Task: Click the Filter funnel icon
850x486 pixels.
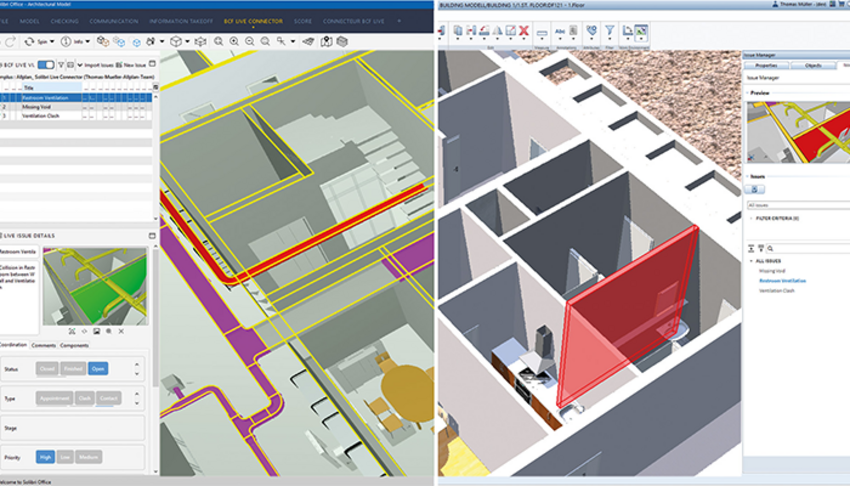Action: (608, 30)
